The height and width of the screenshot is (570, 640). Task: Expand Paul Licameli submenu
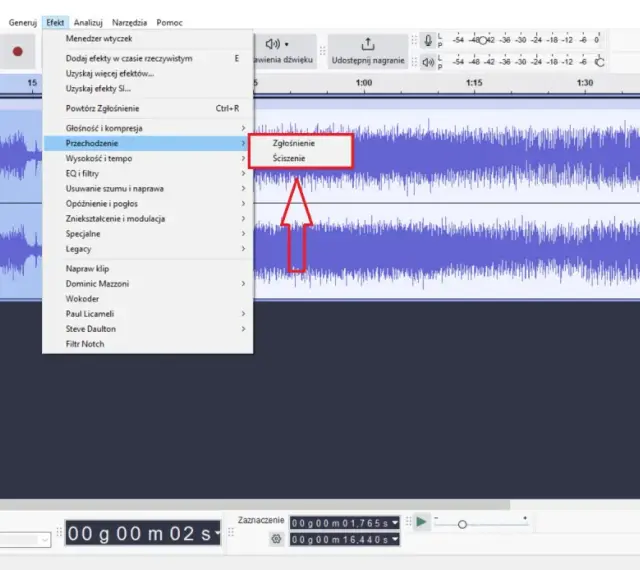[148, 314]
